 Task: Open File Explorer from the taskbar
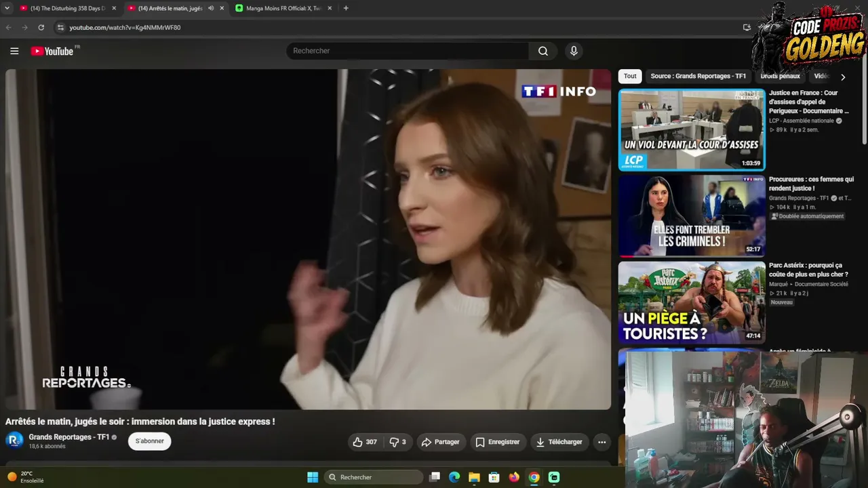(x=474, y=477)
